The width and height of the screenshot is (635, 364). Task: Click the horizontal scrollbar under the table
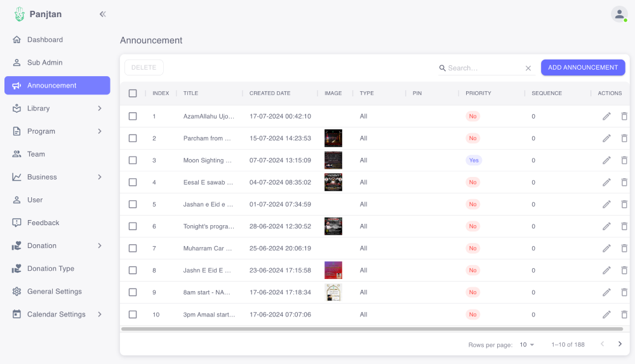(x=371, y=328)
